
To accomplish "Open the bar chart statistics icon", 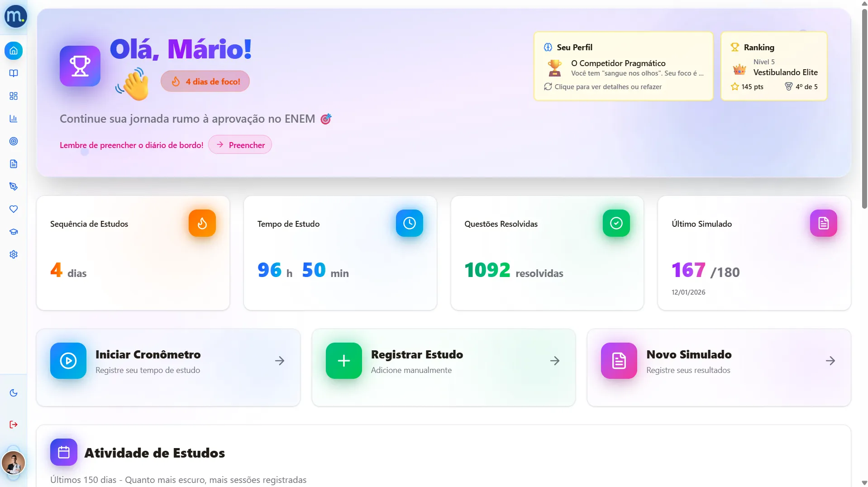I will point(14,119).
